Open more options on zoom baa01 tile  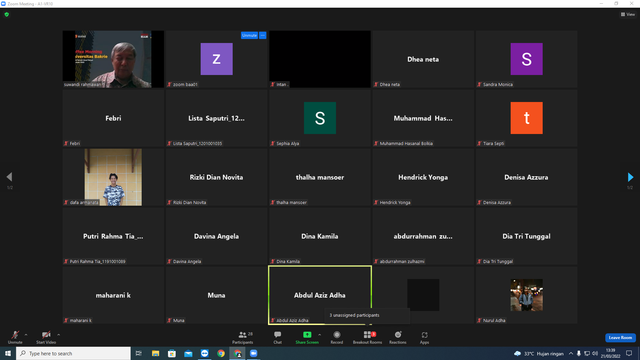(x=262, y=36)
